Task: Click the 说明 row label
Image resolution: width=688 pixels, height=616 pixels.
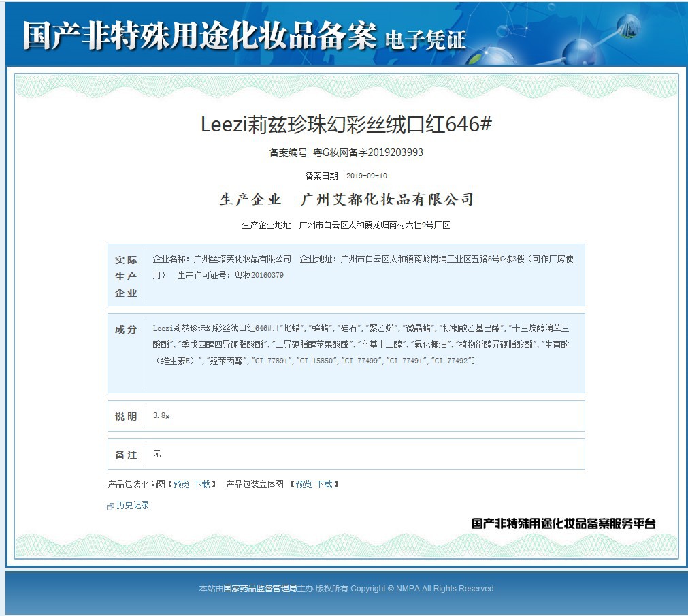Action: click(x=126, y=417)
